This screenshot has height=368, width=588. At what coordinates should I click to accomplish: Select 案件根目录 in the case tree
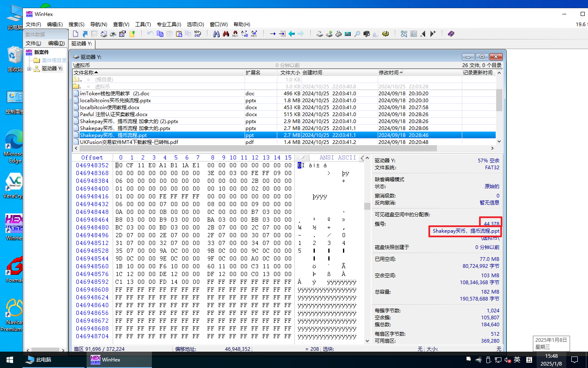pos(54,61)
